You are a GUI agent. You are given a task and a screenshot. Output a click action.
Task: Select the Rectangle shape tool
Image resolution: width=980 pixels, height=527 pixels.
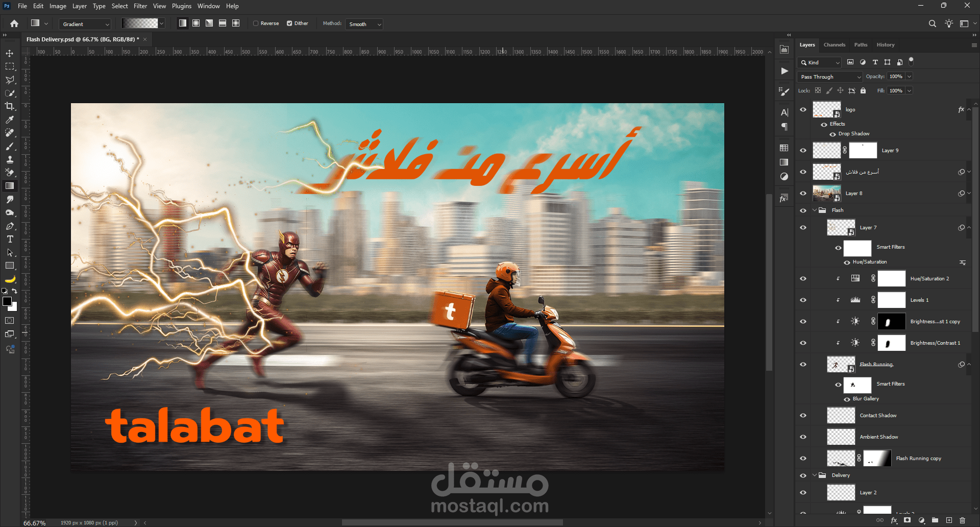[x=10, y=266]
